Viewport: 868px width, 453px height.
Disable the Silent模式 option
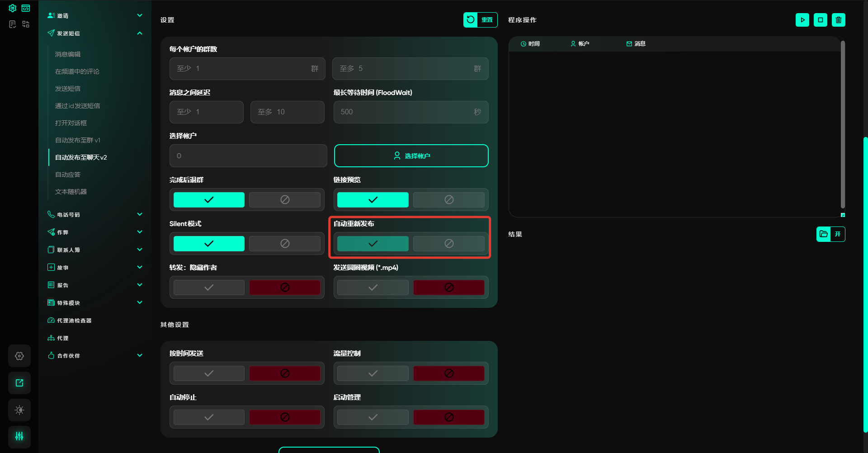pos(285,244)
